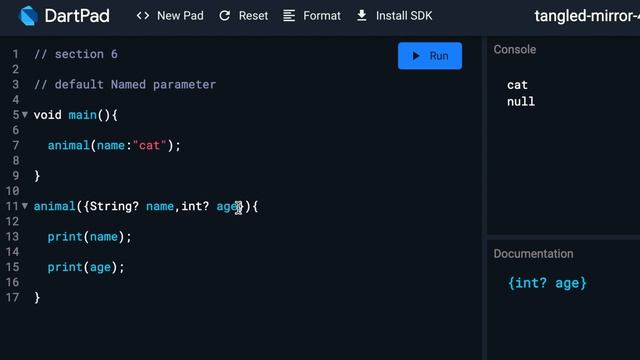The width and height of the screenshot is (640, 360).
Task: Click the 'name' parameter on line 11
Action: [x=160, y=206]
